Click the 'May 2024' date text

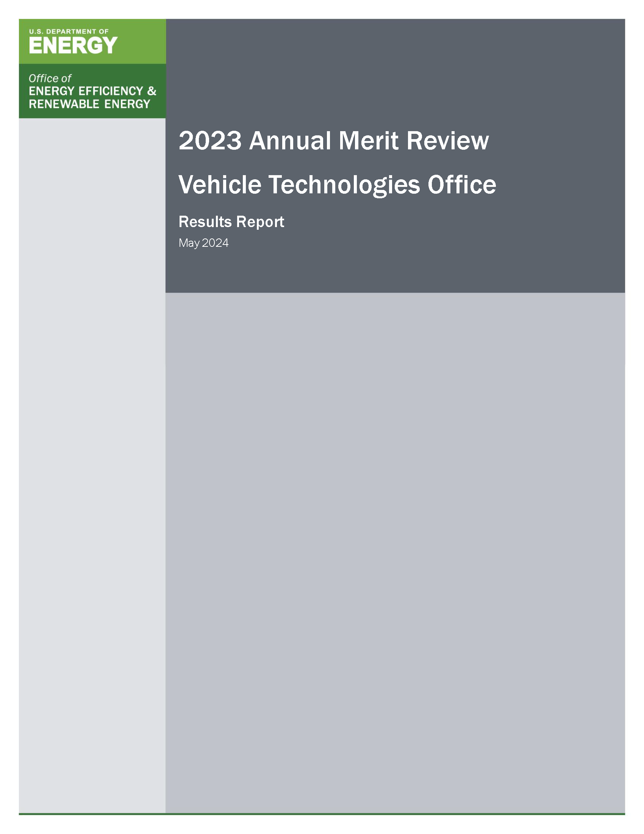[203, 243]
